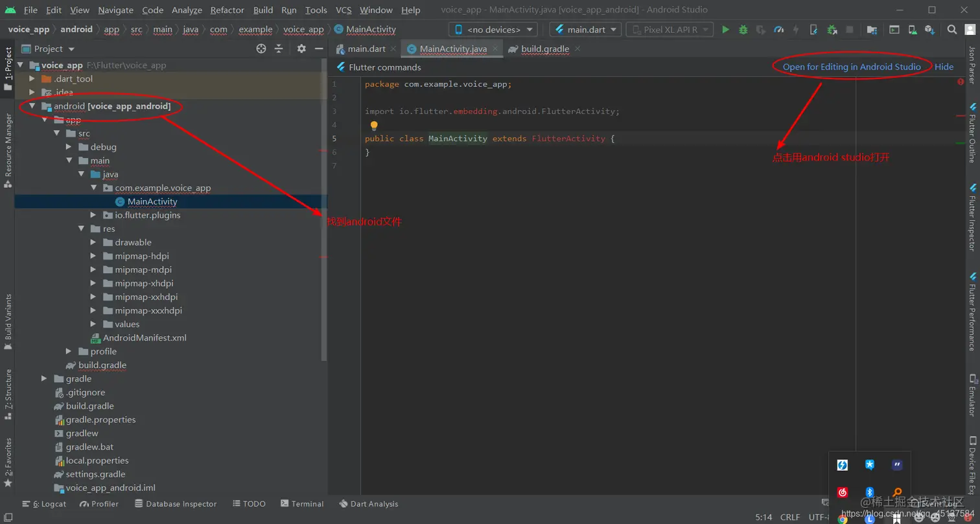Open the Refactor menu
The width and height of the screenshot is (980, 524).
pos(227,10)
